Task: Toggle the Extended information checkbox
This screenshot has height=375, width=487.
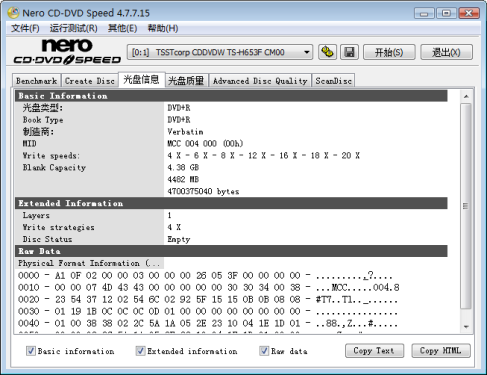Action: click(x=140, y=351)
